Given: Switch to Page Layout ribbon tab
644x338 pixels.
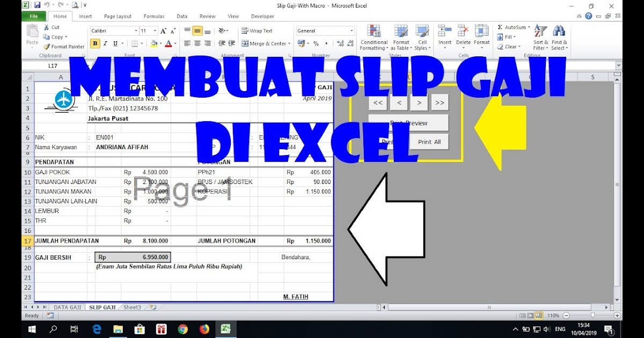Looking at the screenshot, I should pos(118,17).
